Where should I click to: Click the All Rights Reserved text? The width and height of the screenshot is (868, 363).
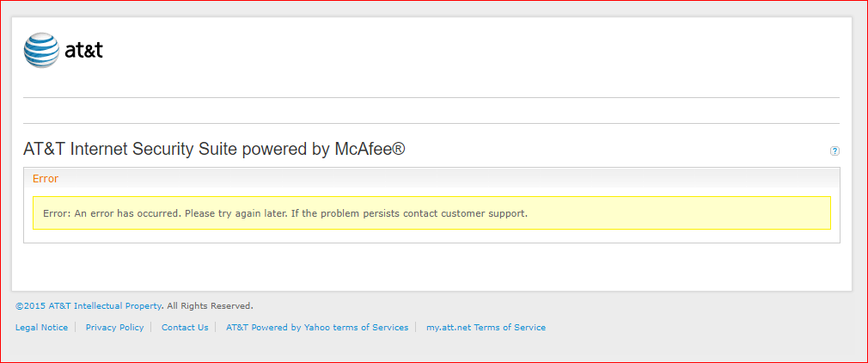[210, 305]
